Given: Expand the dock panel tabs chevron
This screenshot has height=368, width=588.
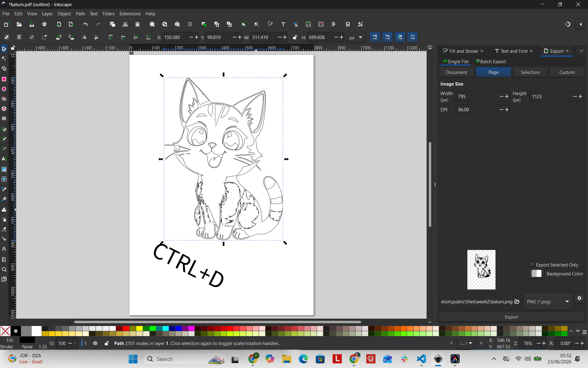Looking at the screenshot, I should pyautogui.click(x=581, y=51).
